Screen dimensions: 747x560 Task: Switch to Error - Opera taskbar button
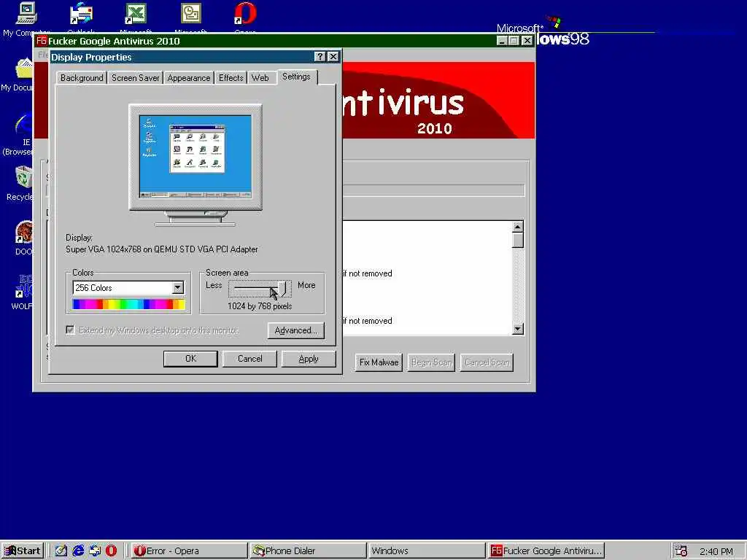189,551
